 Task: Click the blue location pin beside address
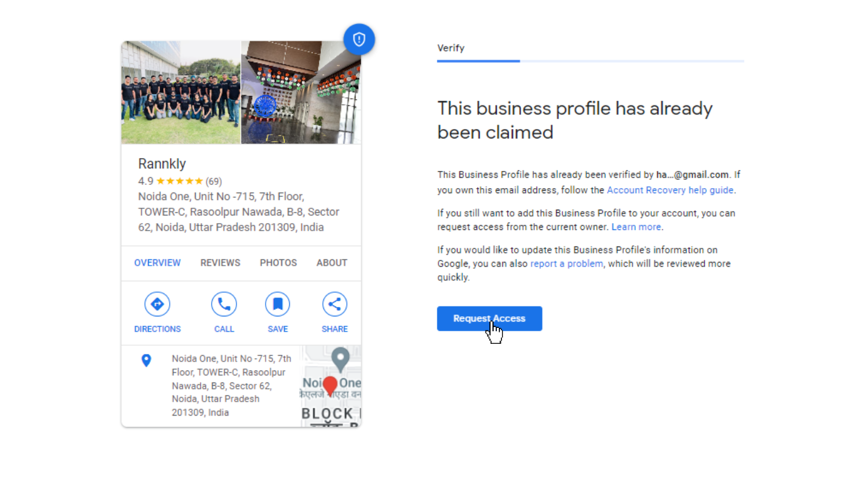[x=146, y=361]
